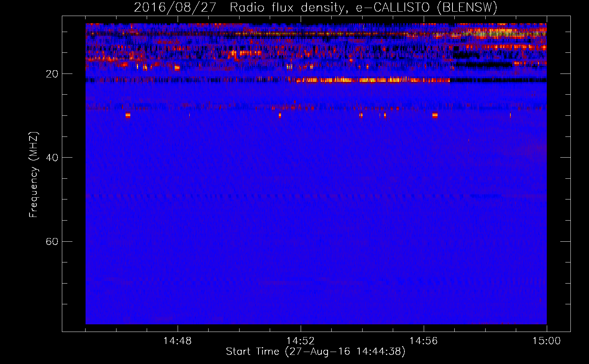589x364 pixels.
Task: Click the "Start Time (27-Aug-16 14:44:38)" label
Action: pos(316,352)
